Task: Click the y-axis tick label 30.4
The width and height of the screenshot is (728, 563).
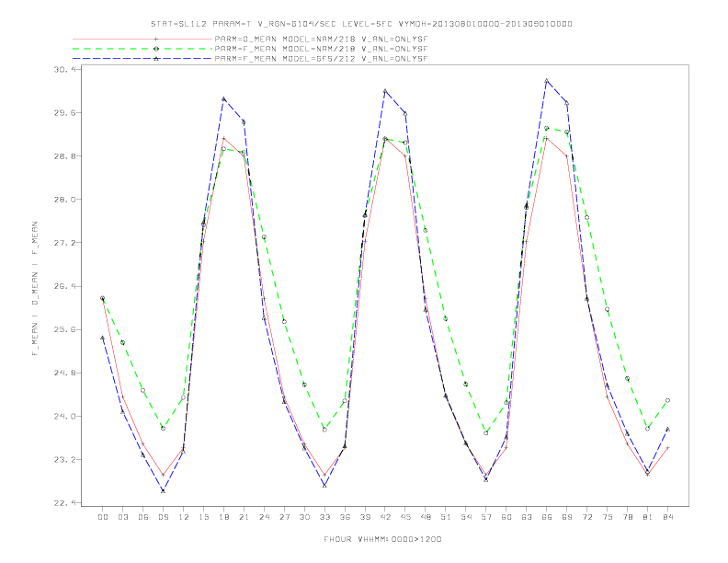Action: [63, 69]
